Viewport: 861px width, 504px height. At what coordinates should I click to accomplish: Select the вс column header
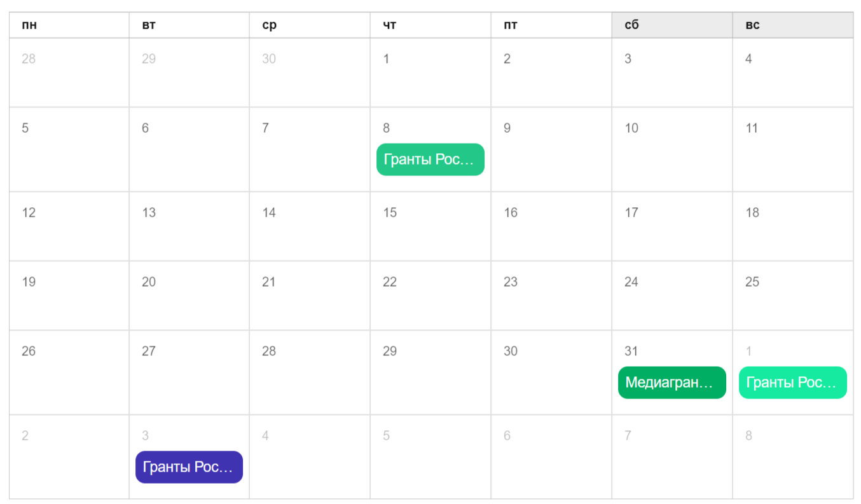pyautogui.click(x=792, y=25)
